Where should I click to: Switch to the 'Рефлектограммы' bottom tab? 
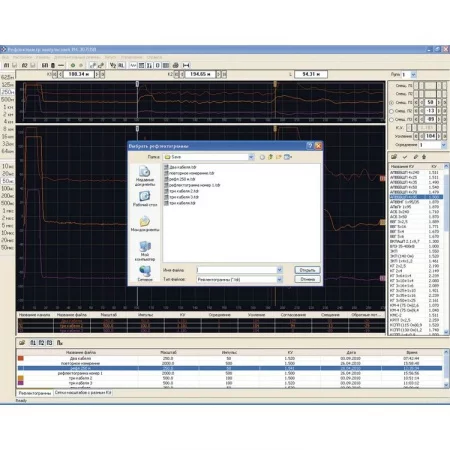pyautogui.click(x=35, y=393)
